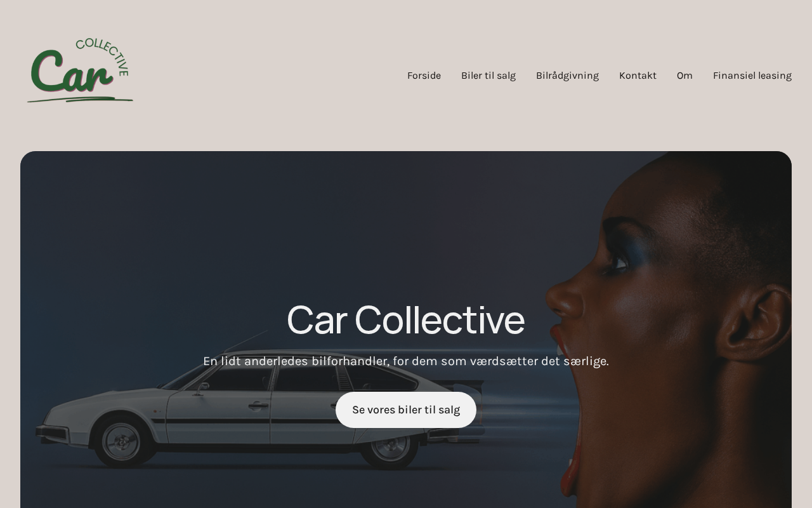Open the Om page link
Image resolution: width=812 pixels, height=508 pixels.
point(684,76)
